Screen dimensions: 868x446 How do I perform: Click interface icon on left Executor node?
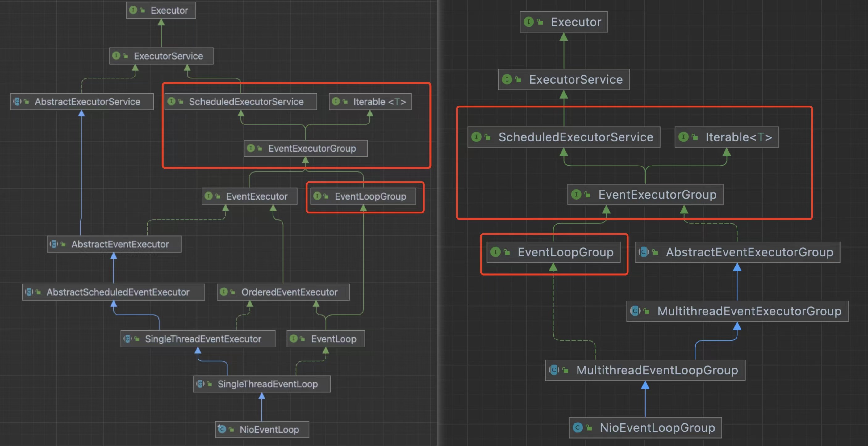pyautogui.click(x=133, y=10)
